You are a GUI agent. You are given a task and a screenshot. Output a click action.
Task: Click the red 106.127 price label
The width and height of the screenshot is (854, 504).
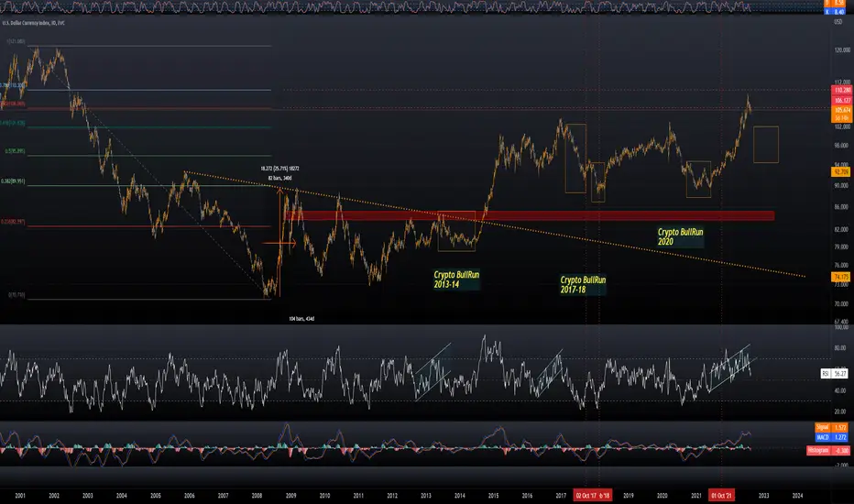[842, 100]
